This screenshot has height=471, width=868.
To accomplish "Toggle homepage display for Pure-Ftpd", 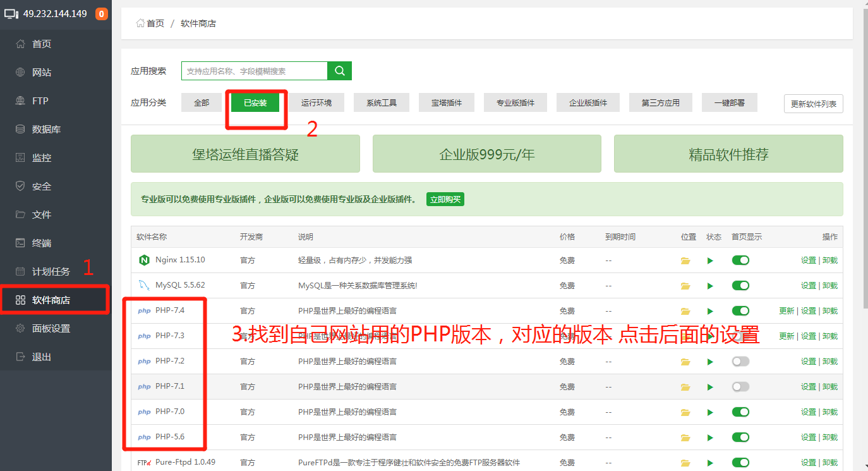I will click(740, 462).
